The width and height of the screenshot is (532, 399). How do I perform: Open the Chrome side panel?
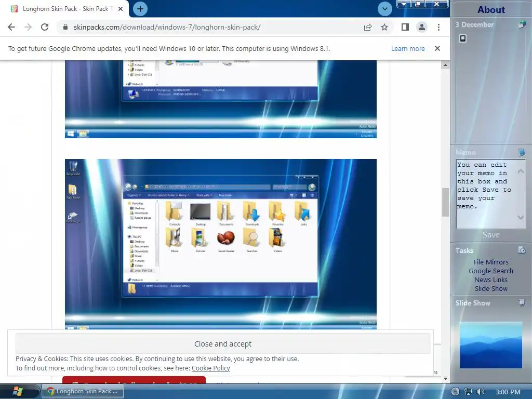[405, 27]
